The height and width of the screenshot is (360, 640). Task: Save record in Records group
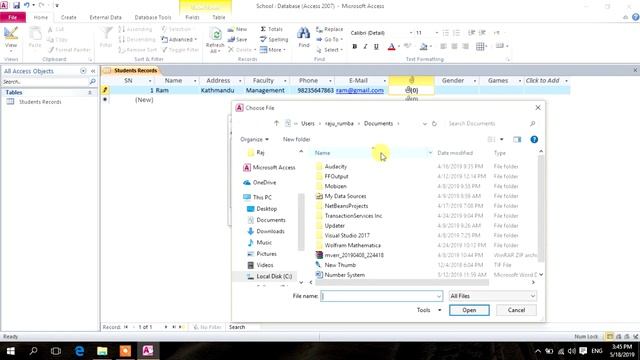237,39
